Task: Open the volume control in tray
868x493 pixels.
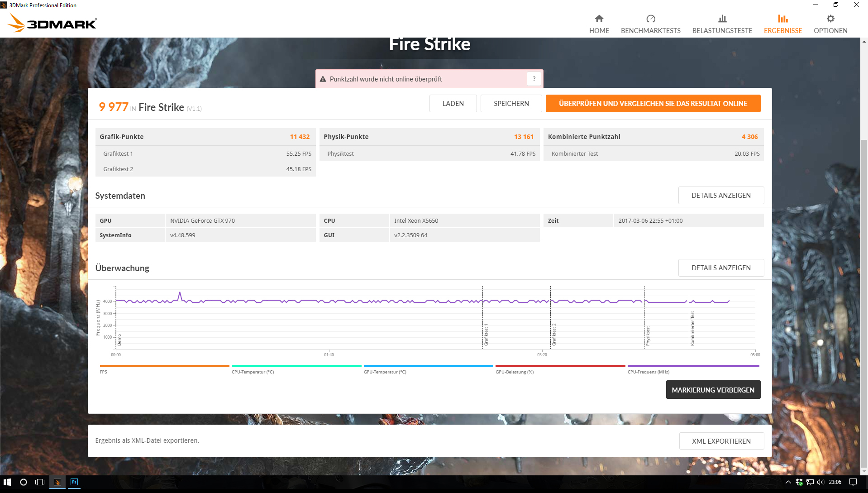Action: [x=820, y=482]
